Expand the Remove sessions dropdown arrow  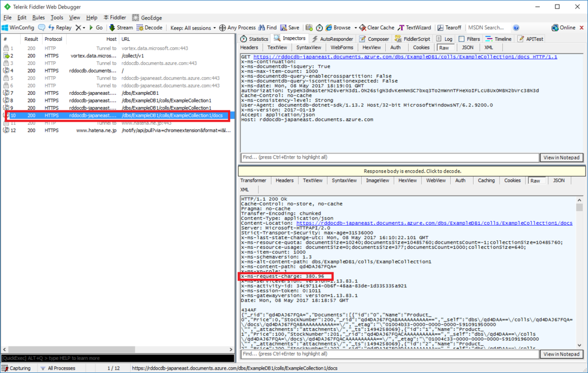pos(84,28)
